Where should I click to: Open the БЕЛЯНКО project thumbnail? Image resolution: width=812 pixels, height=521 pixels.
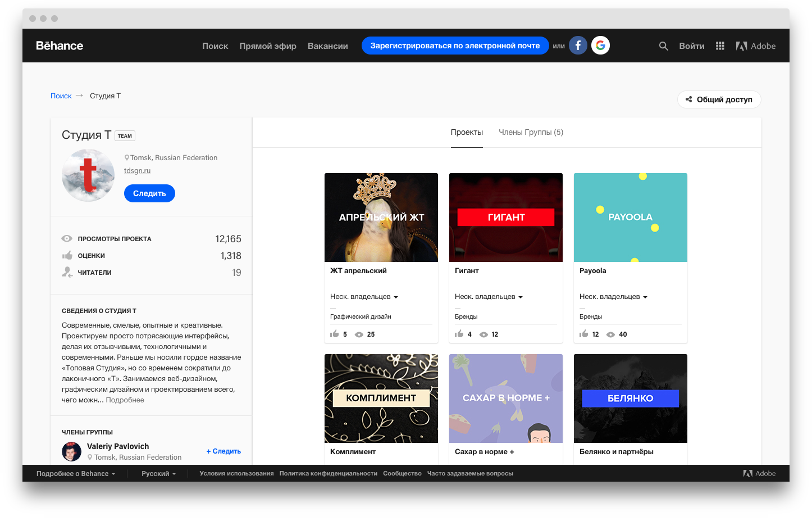[631, 398]
